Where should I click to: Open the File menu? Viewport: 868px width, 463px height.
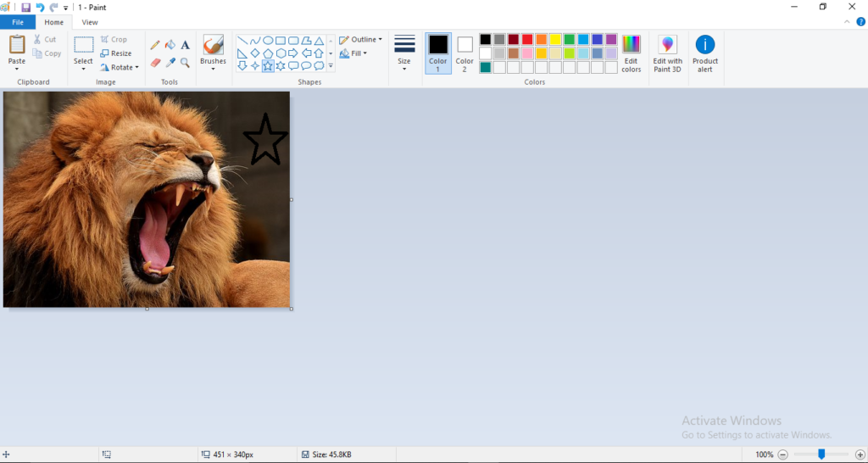(18, 22)
